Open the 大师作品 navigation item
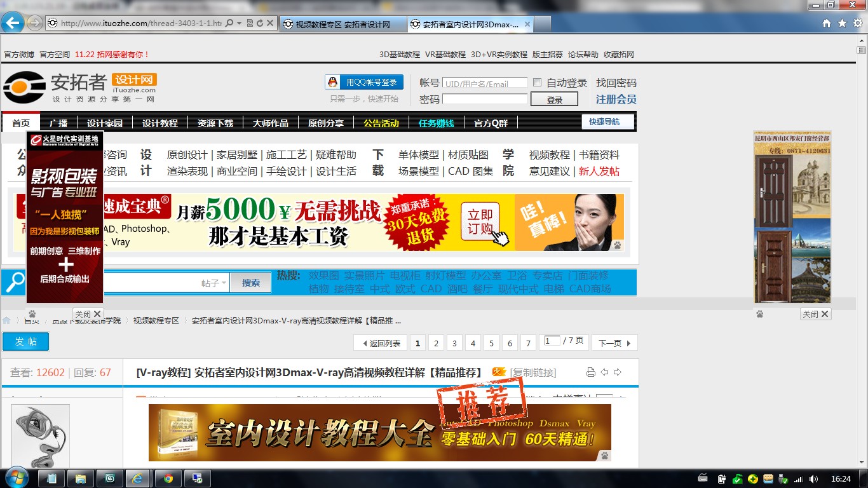This screenshot has width=868, height=488. [271, 123]
